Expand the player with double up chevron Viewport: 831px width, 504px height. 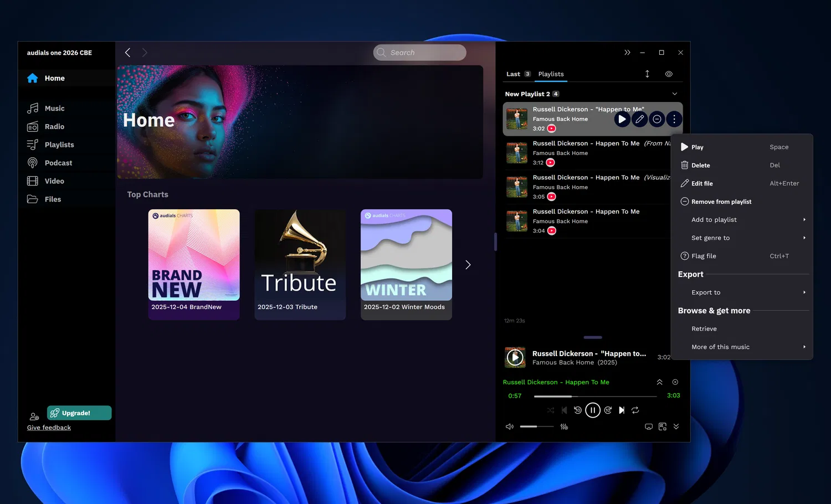click(x=659, y=382)
